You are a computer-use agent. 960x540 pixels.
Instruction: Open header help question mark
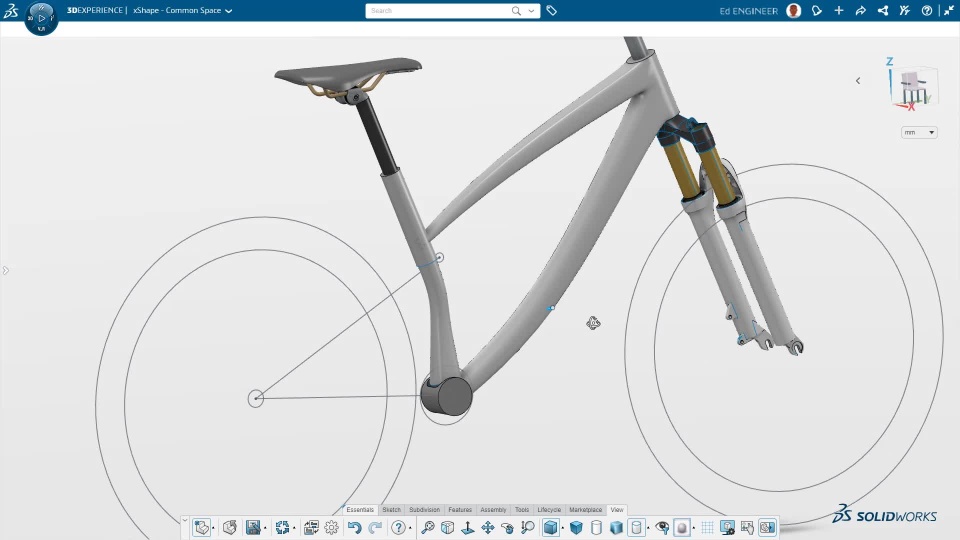927,10
